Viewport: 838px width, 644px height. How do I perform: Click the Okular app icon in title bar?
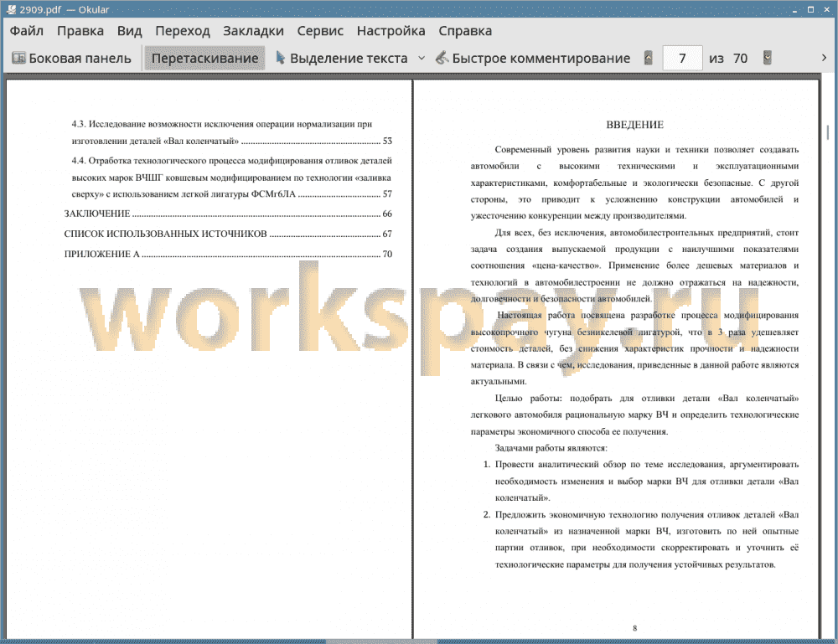pyautogui.click(x=11, y=9)
